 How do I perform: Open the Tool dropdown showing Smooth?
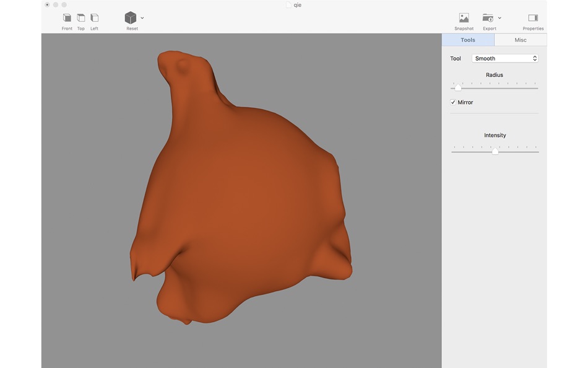tap(505, 58)
